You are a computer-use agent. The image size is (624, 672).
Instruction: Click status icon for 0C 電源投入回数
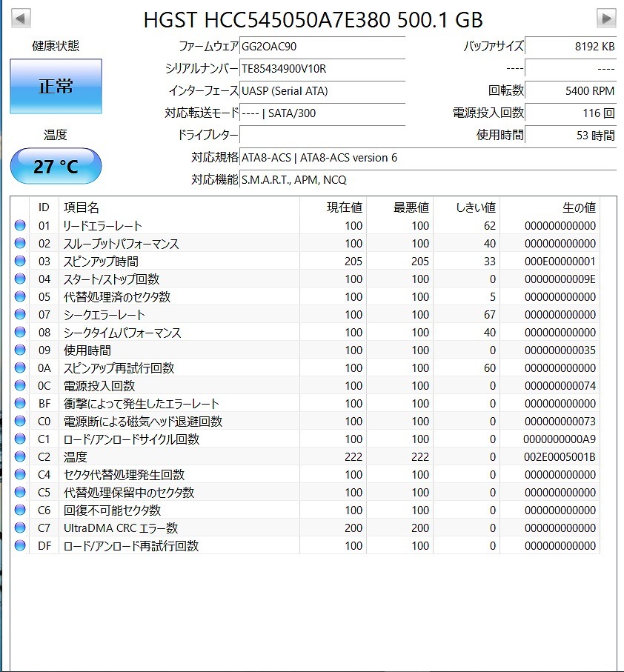[x=20, y=386]
